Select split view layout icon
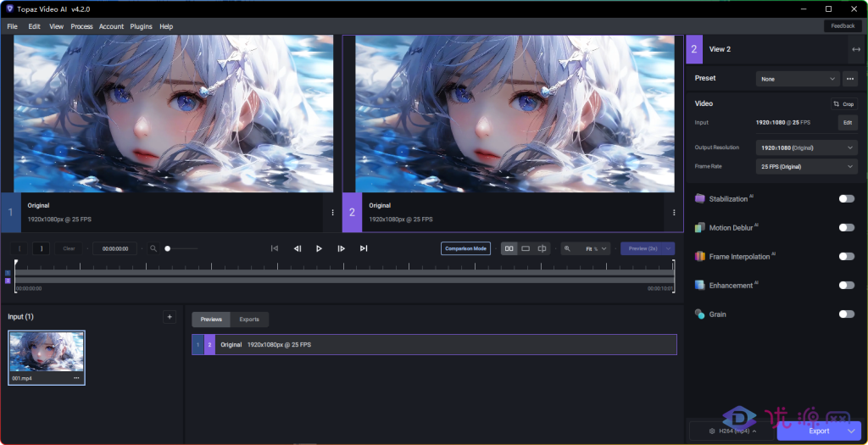 coord(542,248)
